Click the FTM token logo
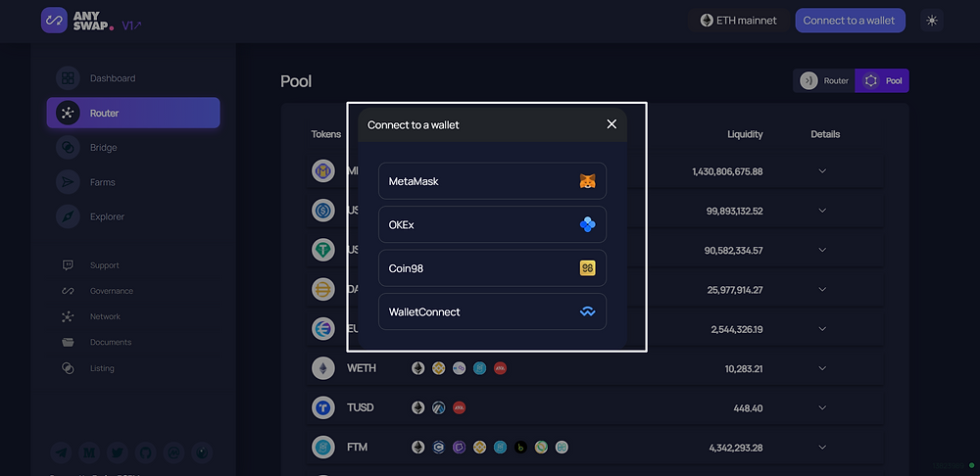The width and height of the screenshot is (980, 476). (x=323, y=448)
